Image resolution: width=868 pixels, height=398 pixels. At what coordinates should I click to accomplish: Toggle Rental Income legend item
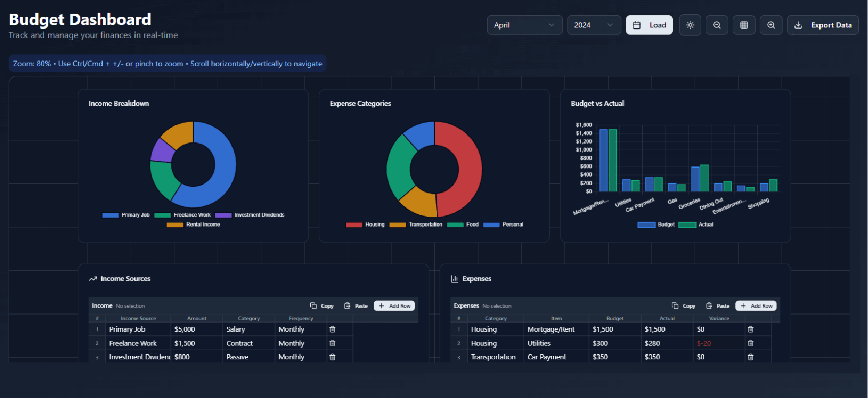pyautogui.click(x=193, y=224)
